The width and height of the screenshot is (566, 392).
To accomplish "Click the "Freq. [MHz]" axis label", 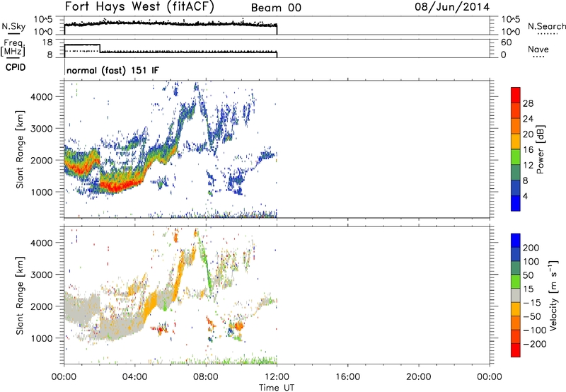I will click(13, 48).
